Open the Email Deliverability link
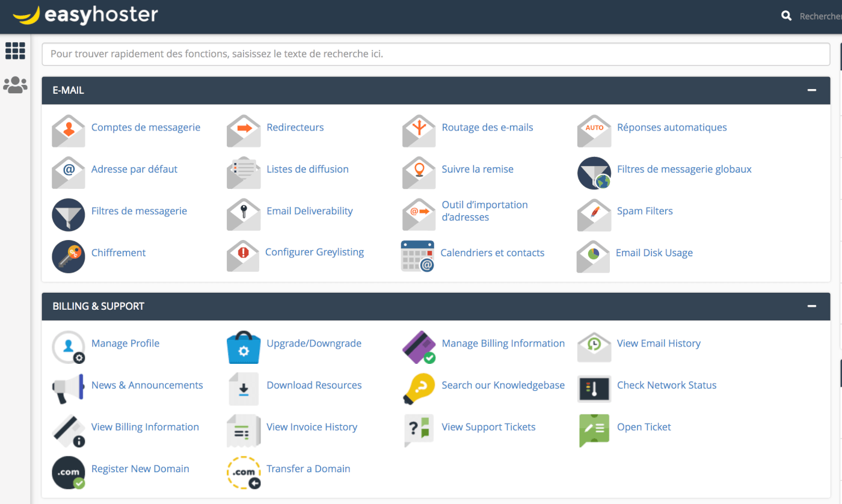This screenshot has height=504, width=842. coord(309,211)
